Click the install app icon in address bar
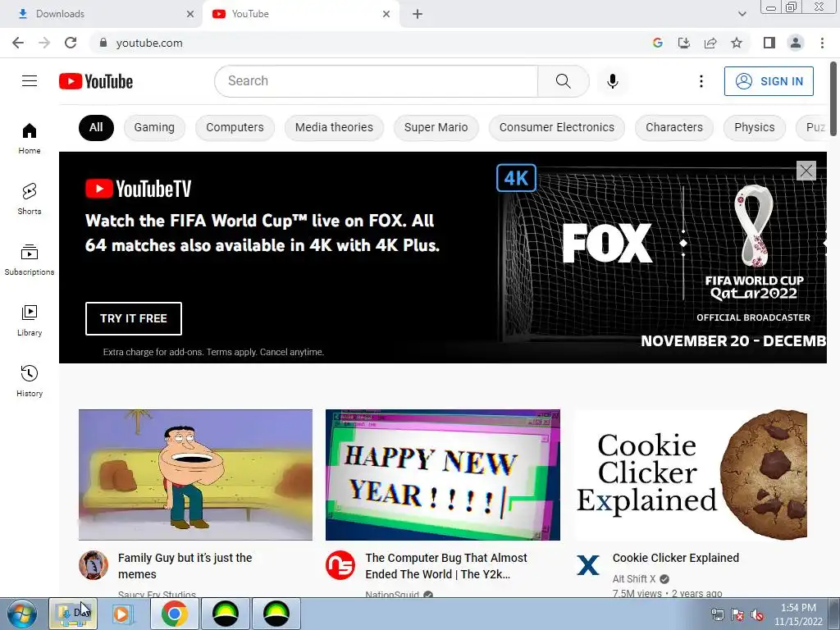Image resolution: width=840 pixels, height=630 pixels. [x=684, y=43]
